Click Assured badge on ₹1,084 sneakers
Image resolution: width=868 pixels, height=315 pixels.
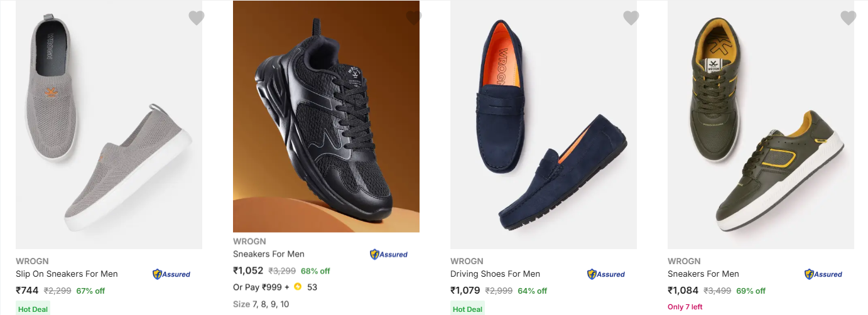823,274
